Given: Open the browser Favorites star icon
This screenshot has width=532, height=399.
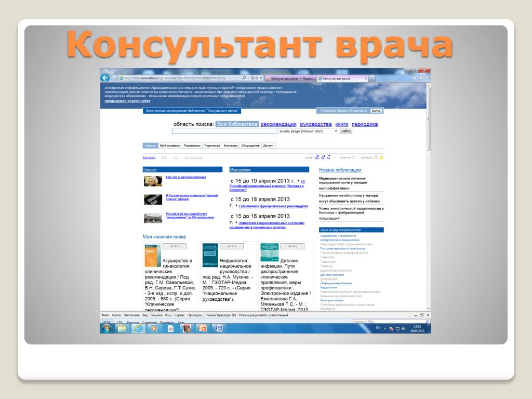Looking at the screenshot, I should point(421,78).
